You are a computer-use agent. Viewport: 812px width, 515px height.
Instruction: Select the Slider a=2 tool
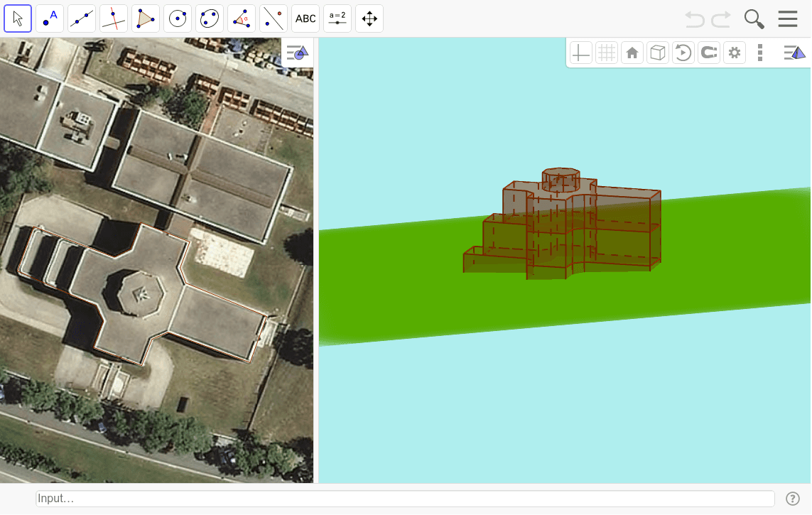(337, 18)
